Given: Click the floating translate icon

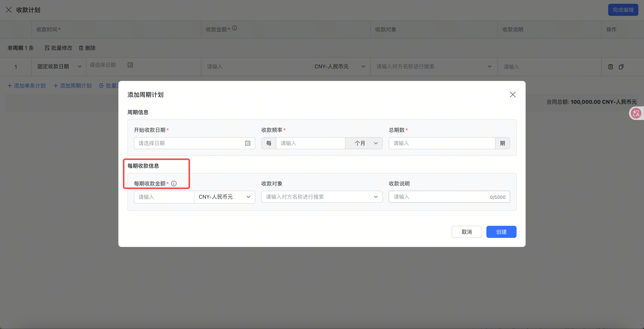Looking at the screenshot, I should 636,113.
